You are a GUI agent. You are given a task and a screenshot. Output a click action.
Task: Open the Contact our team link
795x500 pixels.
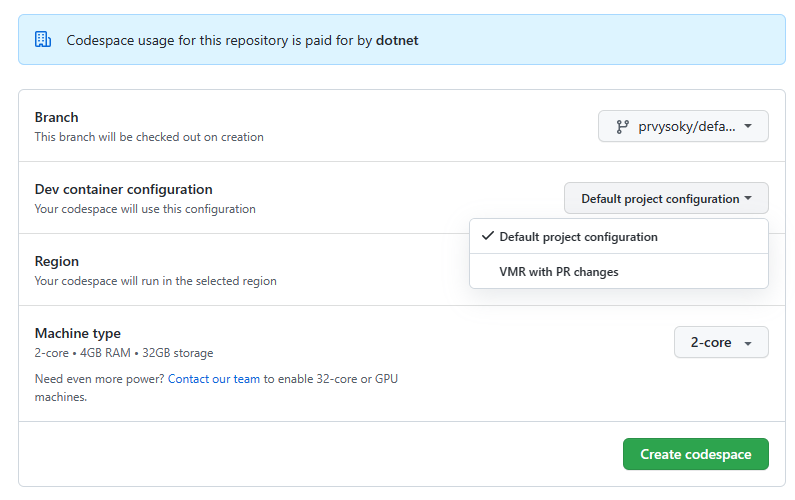pyautogui.click(x=213, y=379)
